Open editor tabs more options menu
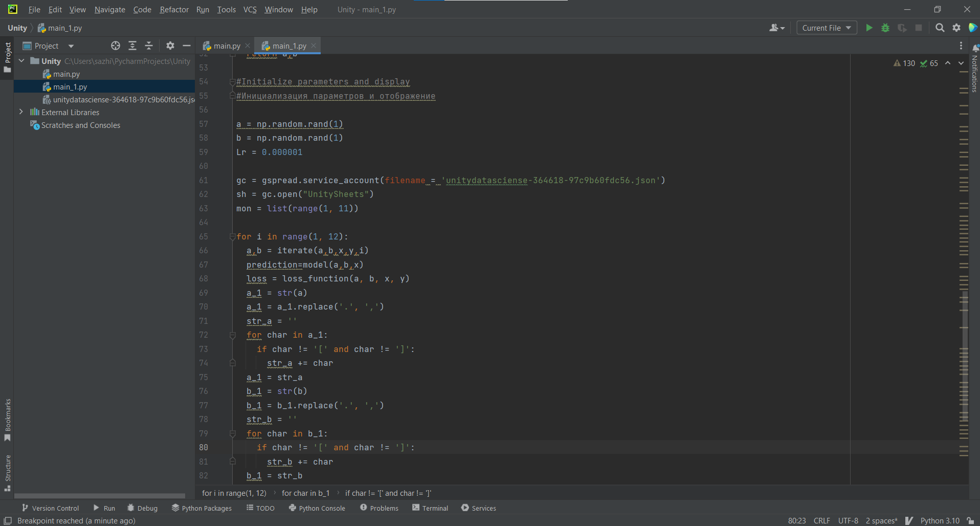Viewport: 980px width, 526px height. [961, 46]
